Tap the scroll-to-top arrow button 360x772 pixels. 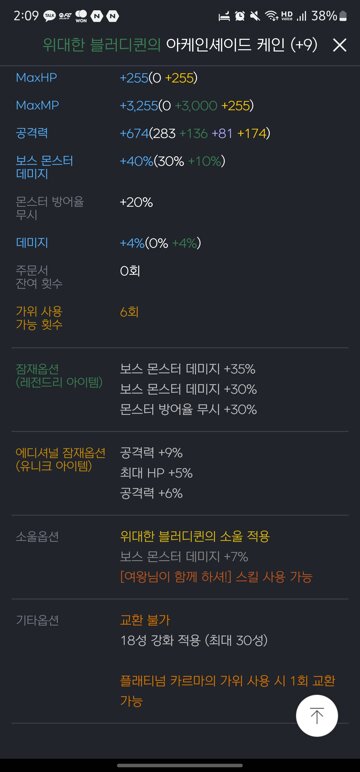pyautogui.click(x=317, y=715)
